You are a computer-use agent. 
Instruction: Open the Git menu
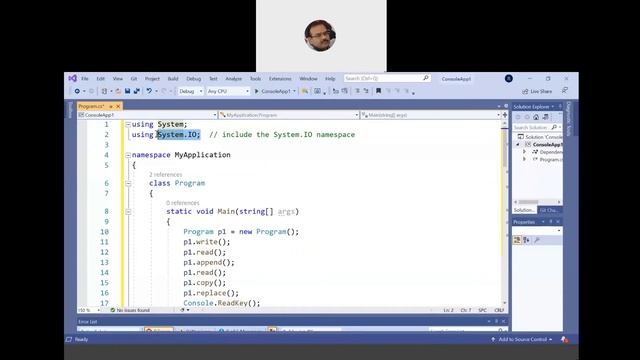[134, 78]
